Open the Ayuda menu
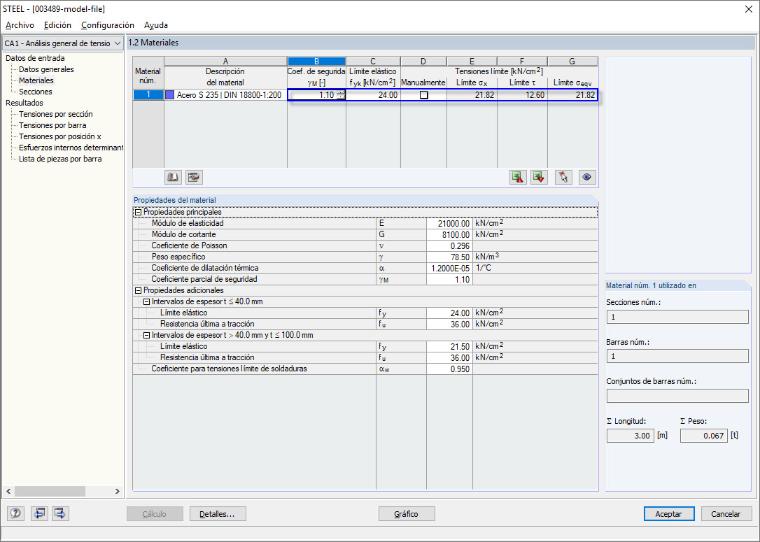This screenshot has height=542, width=760. pyautogui.click(x=156, y=25)
